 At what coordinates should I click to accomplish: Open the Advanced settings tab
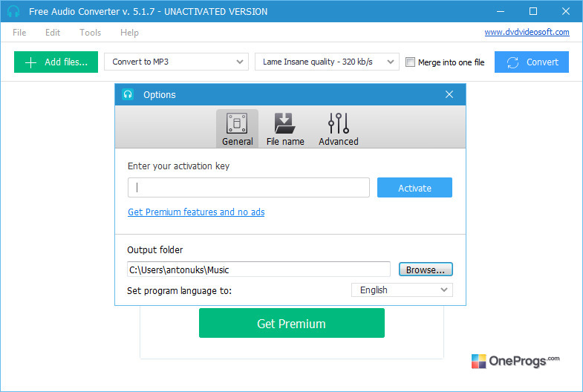coord(339,128)
